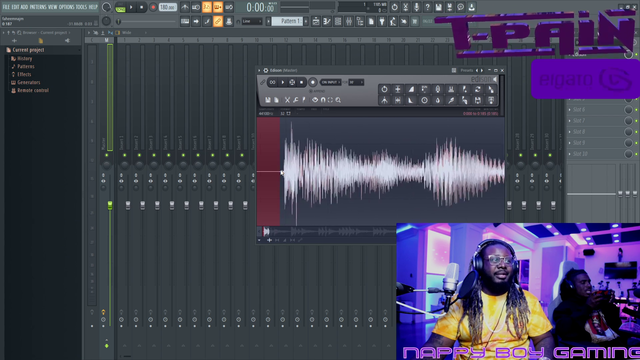Select Current project in browser

(28, 50)
